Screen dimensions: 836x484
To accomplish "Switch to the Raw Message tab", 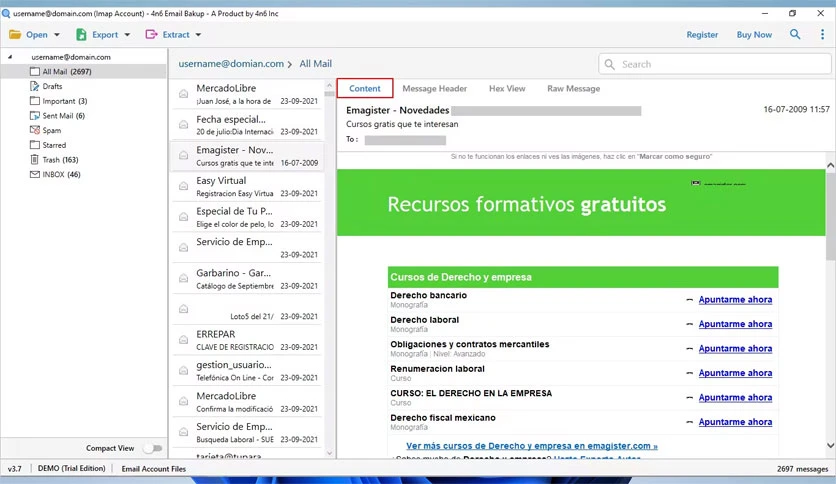I will (574, 88).
